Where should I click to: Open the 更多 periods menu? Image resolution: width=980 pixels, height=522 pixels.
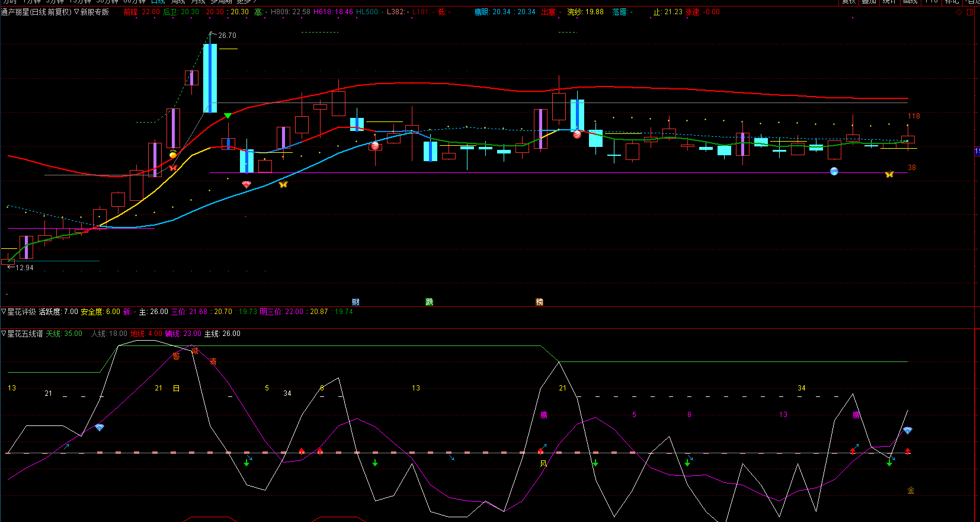[x=246, y=2]
